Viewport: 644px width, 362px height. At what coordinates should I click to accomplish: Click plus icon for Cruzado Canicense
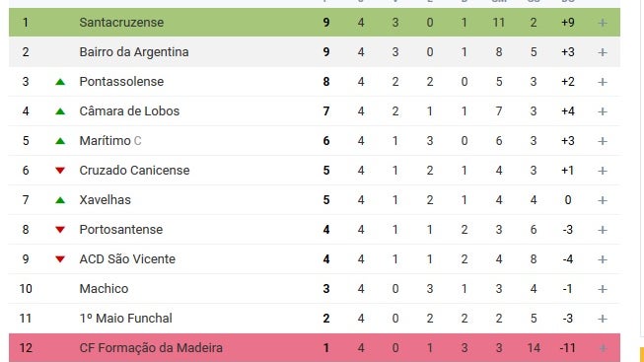(x=603, y=171)
